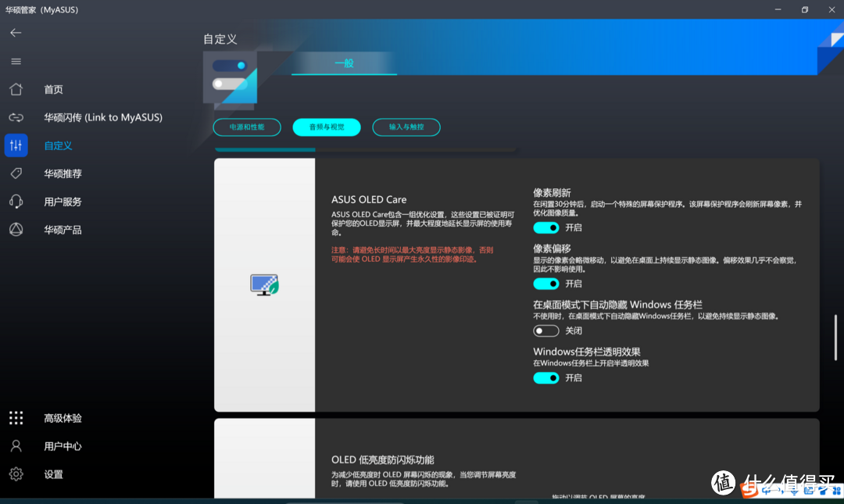Image resolution: width=844 pixels, height=504 pixels.
Task: Open 华硕闪传 (Link to MyASUS) menu item
Action: point(103,117)
